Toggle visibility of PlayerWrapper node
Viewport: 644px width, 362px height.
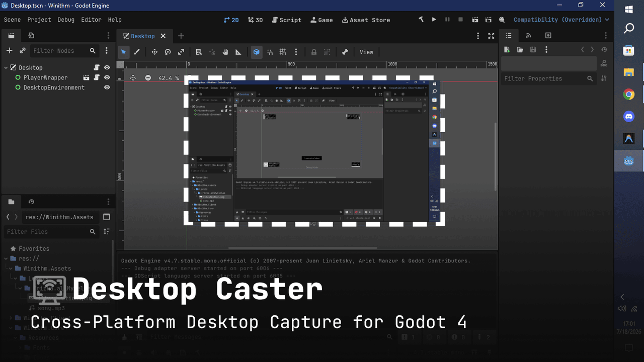point(107,77)
